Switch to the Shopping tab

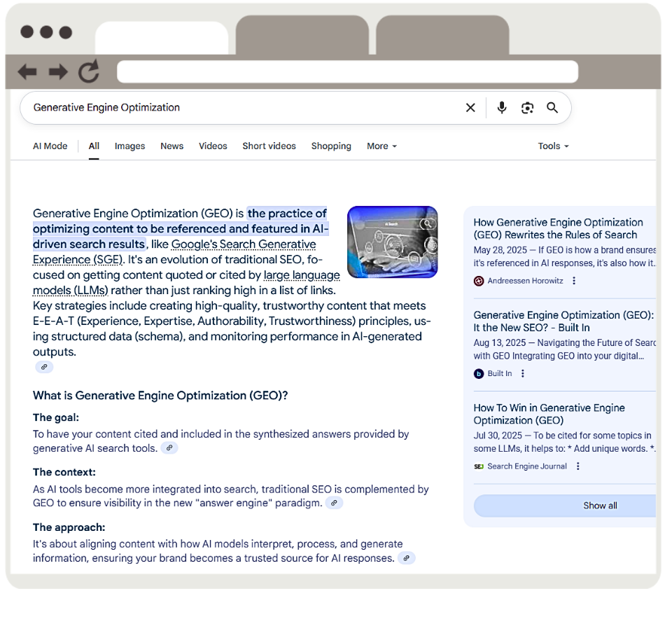pyautogui.click(x=330, y=146)
